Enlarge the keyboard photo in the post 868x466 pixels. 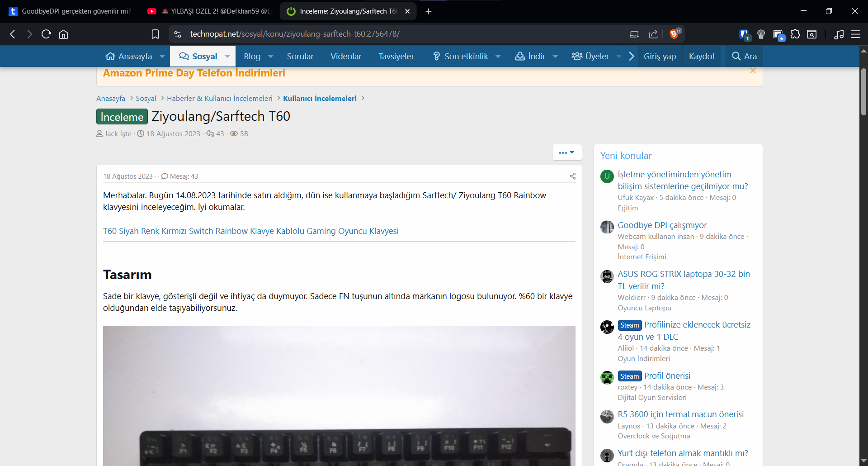pyautogui.click(x=339, y=396)
